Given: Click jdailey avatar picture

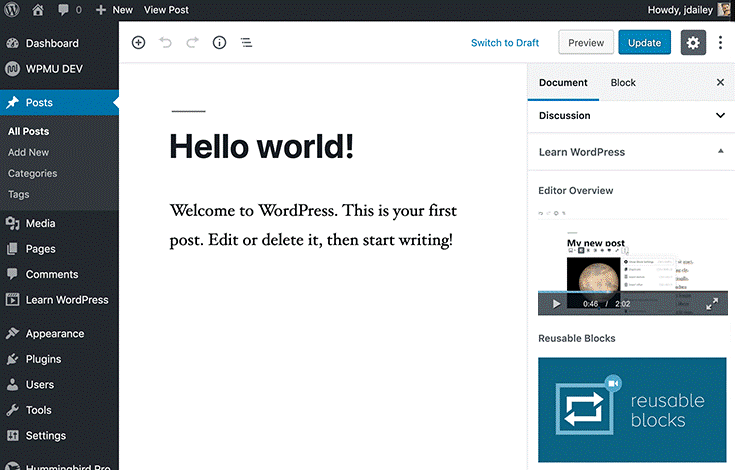Looking at the screenshot, I should pyautogui.click(x=724, y=10).
